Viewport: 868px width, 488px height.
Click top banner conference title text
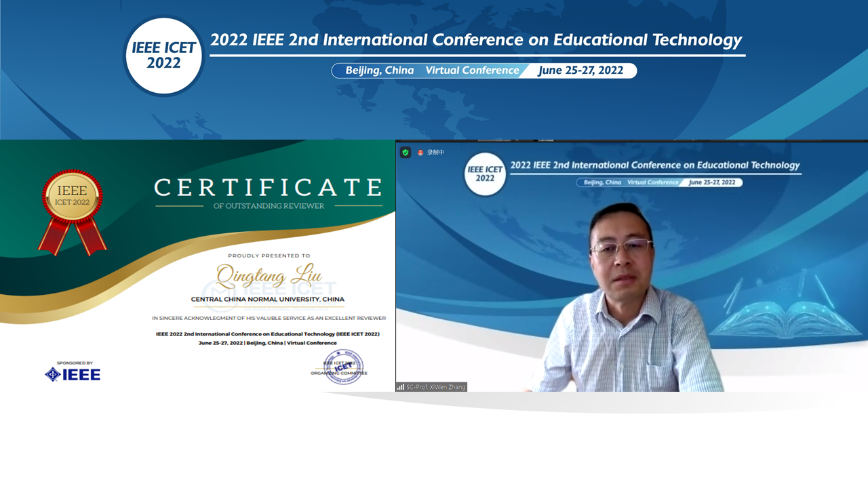tap(476, 39)
